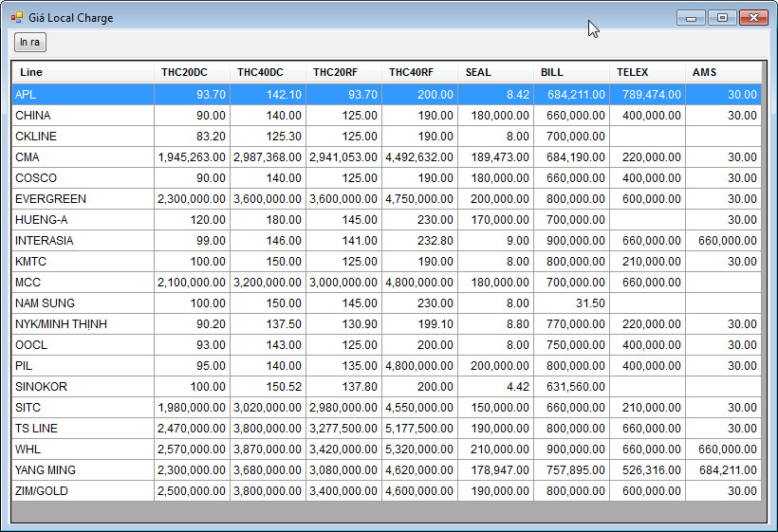Select the CKLINE row
The image size is (778, 532).
[386, 137]
